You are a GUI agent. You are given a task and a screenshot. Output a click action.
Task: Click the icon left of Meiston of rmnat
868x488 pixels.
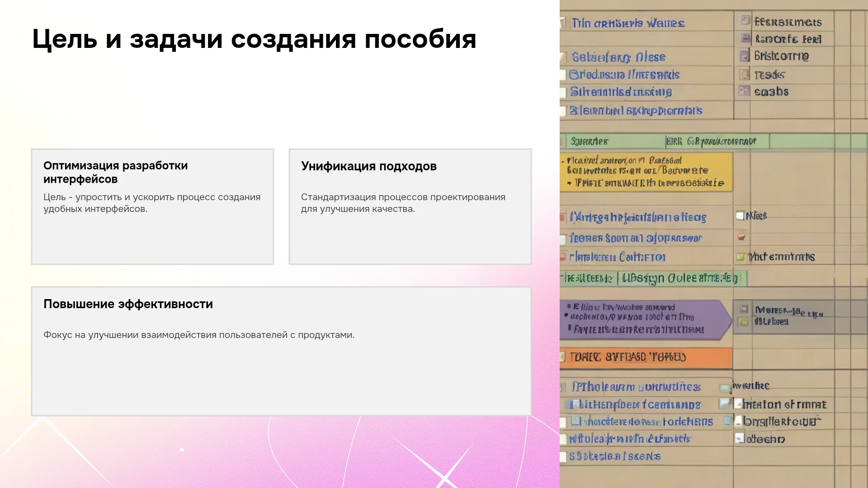point(738,404)
